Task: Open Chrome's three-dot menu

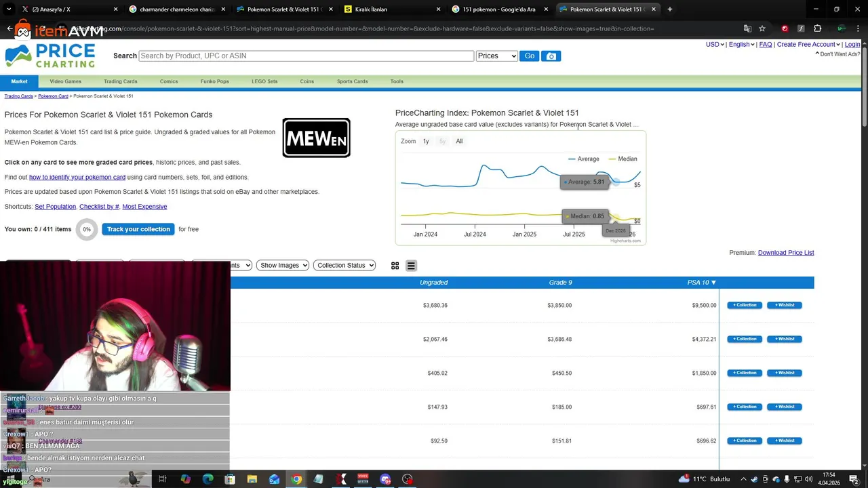Action: click(858, 28)
